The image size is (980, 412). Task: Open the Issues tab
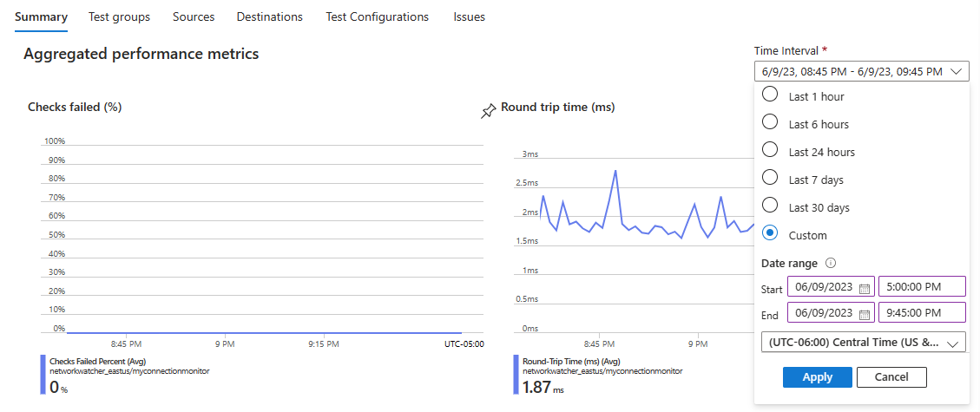[x=469, y=17]
